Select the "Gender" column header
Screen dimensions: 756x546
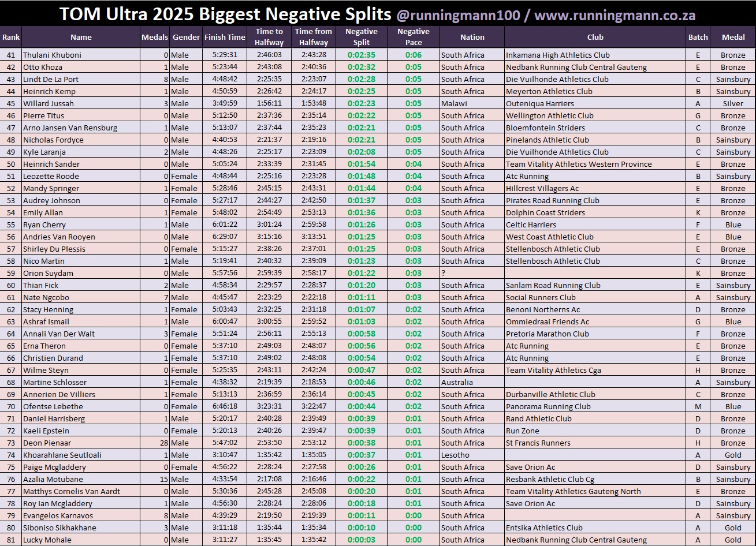tap(186, 37)
